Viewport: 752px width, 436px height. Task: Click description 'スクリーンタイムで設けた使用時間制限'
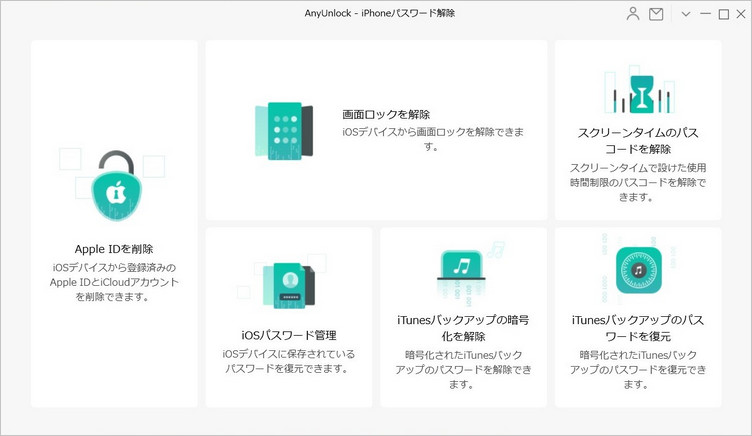point(638,182)
